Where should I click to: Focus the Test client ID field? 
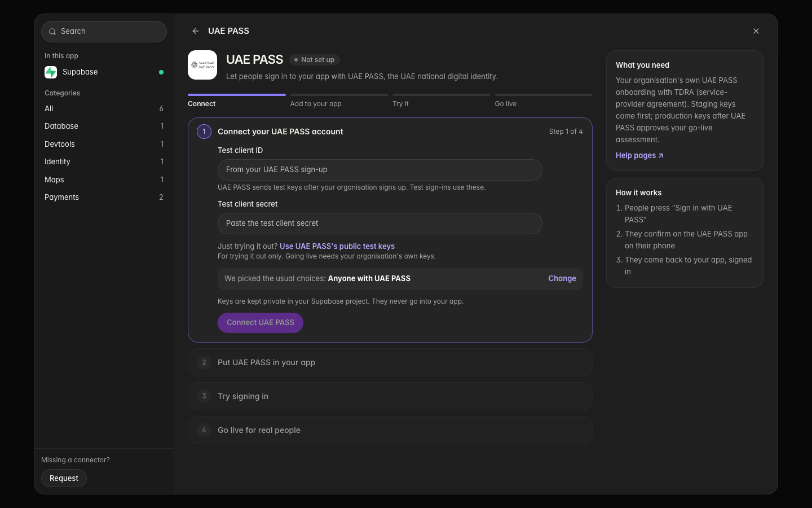(380, 170)
